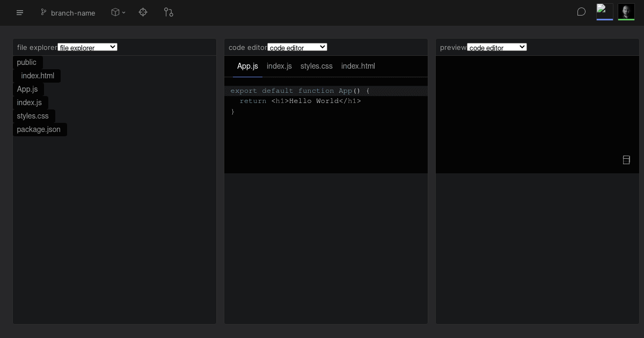644x338 pixels.
Task: Open the preview panel's dropdown selector
Action: (x=497, y=47)
